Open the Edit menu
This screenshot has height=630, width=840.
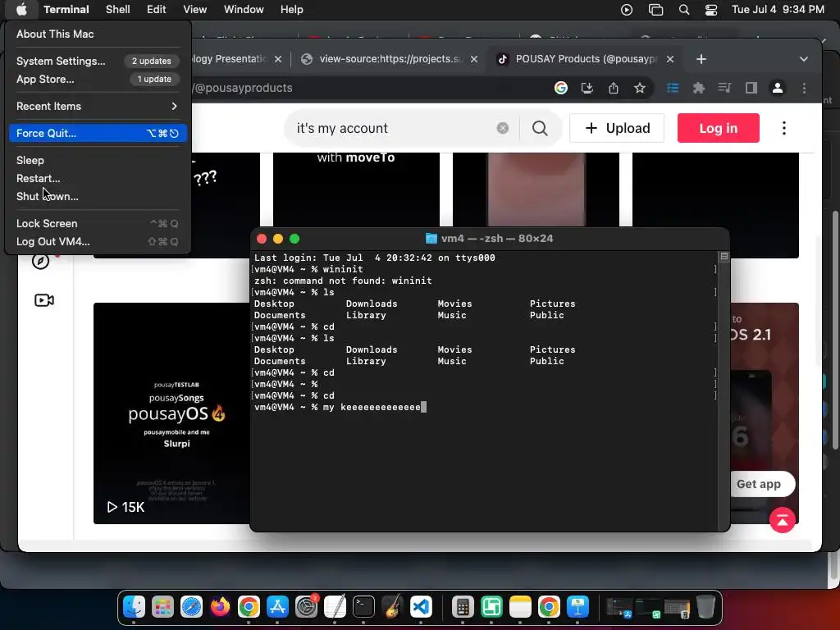coord(157,10)
